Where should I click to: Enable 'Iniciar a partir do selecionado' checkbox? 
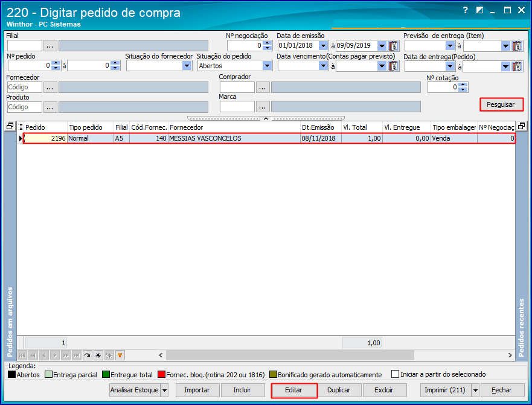tap(395, 374)
